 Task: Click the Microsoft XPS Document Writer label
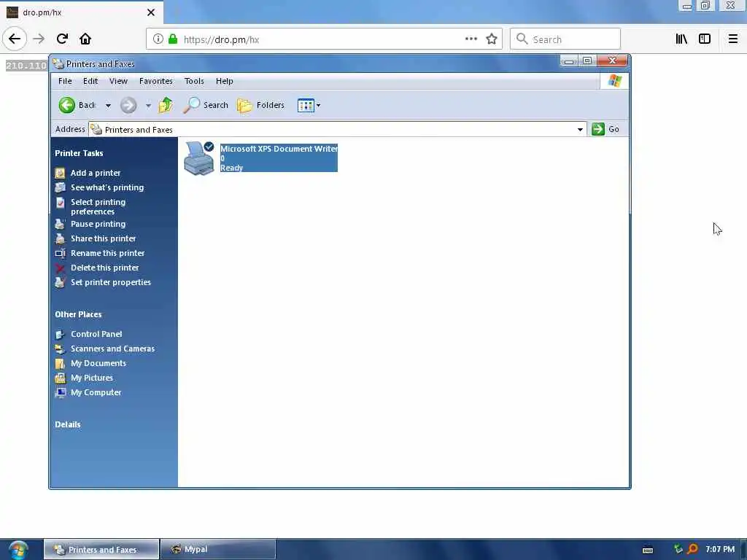[x=279, y=149]
